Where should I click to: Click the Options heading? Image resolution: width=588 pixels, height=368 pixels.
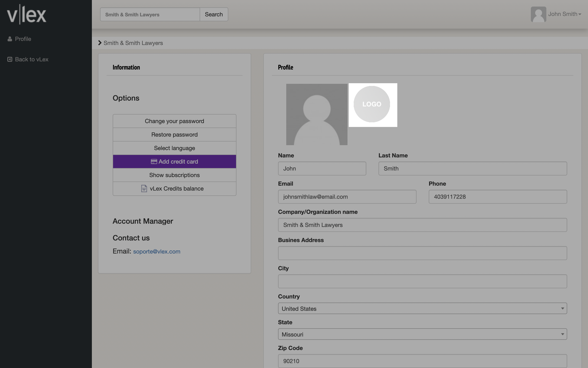(x=126, y=98)
